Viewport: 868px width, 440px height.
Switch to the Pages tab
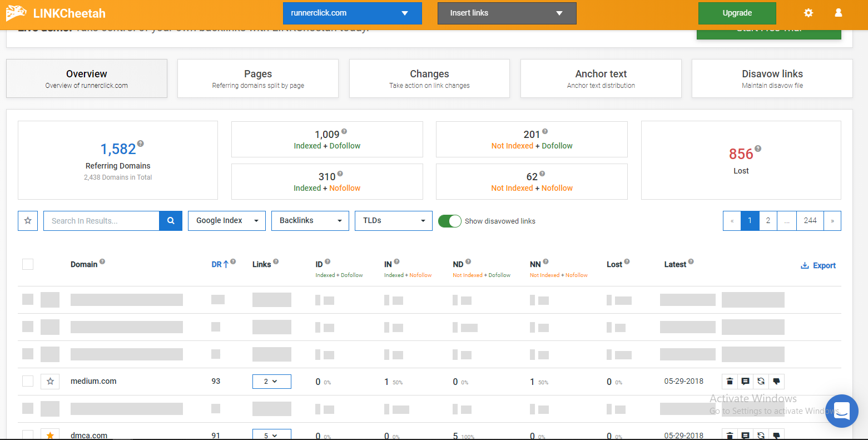[x=258, y=78]
